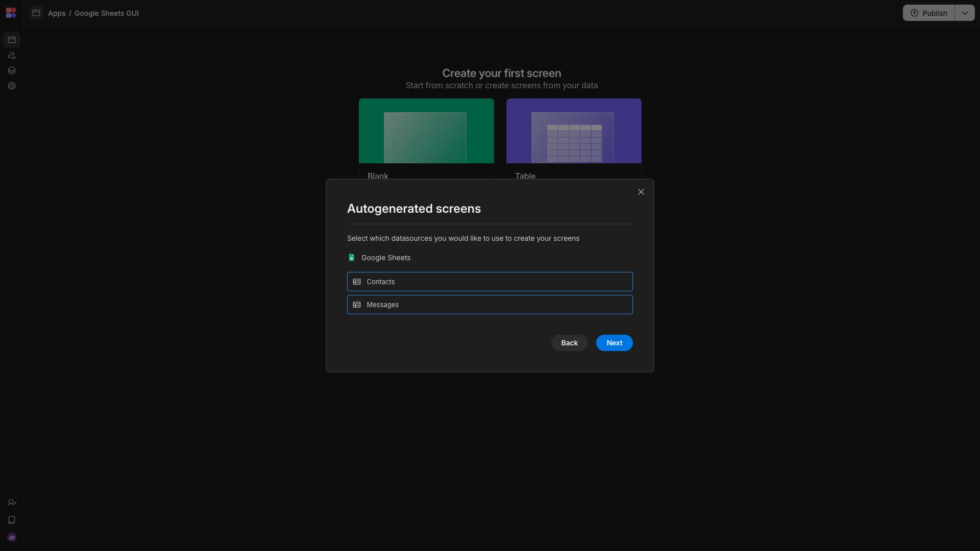Image resolution: width=980 pixels, height=551 pixels.
Task: Close the Autogenerated screens dialog
Action: (x=641, y=192)
